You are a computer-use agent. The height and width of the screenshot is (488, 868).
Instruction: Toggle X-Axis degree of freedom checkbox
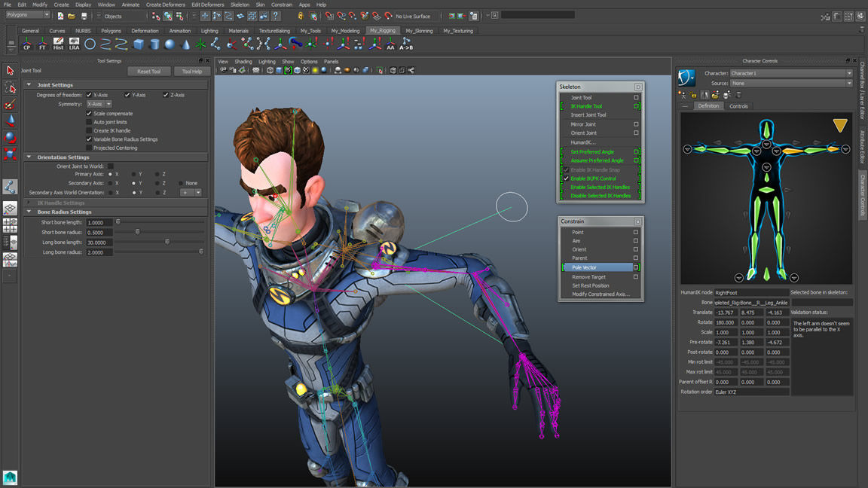click(x=89, y=95)
